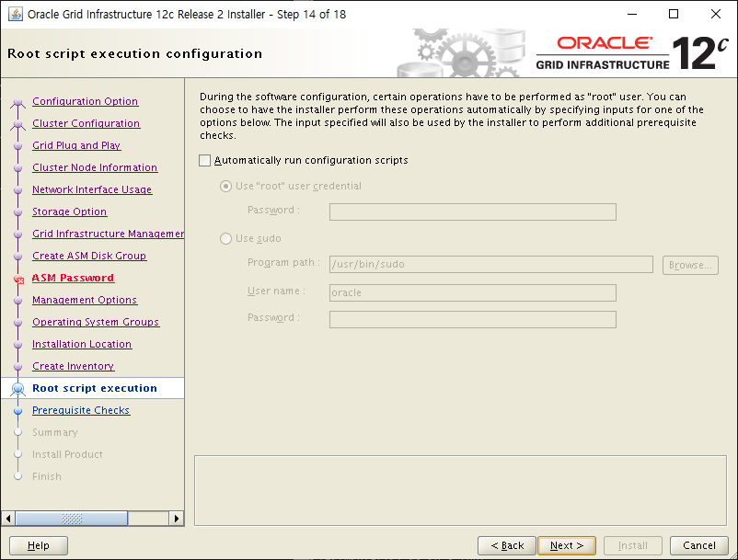Click the root user Password field
This screenshot has width=738, height=560.
point(473,212)
